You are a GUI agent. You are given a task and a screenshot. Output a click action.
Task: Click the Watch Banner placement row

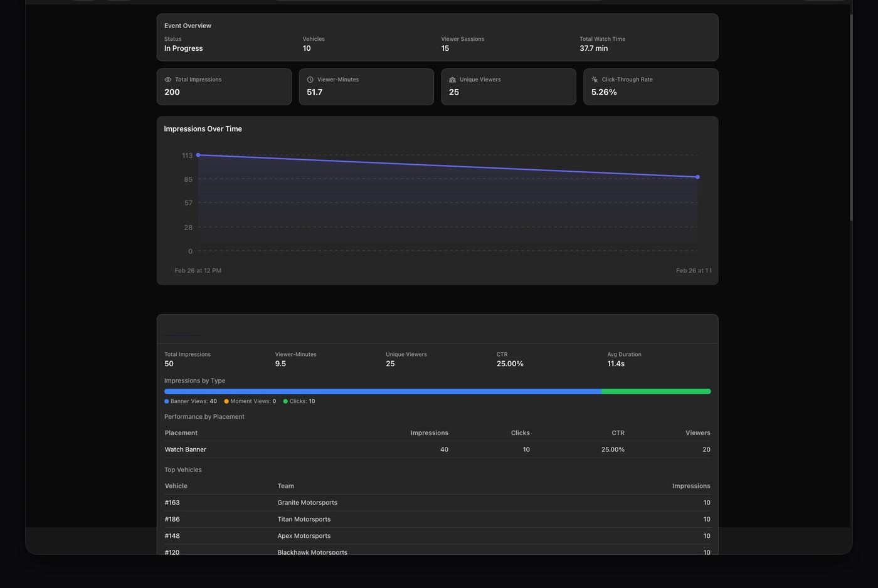coord(185,449)
